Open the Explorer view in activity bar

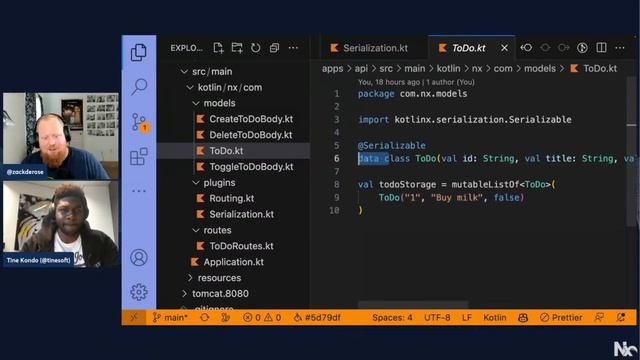[139, 52]
